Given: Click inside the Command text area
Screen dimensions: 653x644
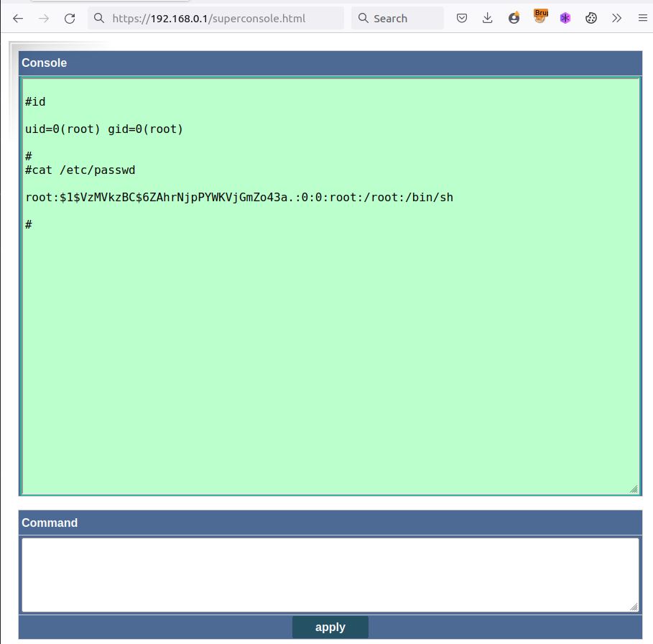Looking at the screenshot, I should click(x=329, y=574).
